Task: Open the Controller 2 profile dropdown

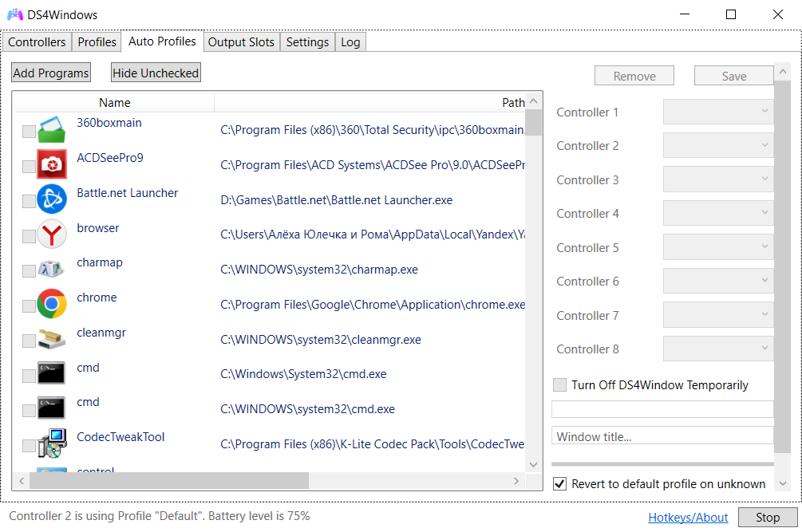Action: click(718, 145)
